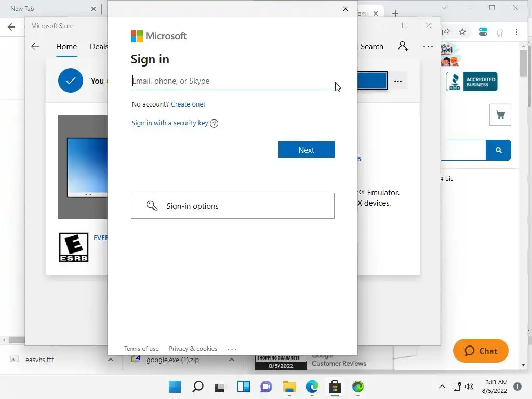The image size is (532, 399).
Task: Click the network tray icon
Action: [x=456, y=387]
